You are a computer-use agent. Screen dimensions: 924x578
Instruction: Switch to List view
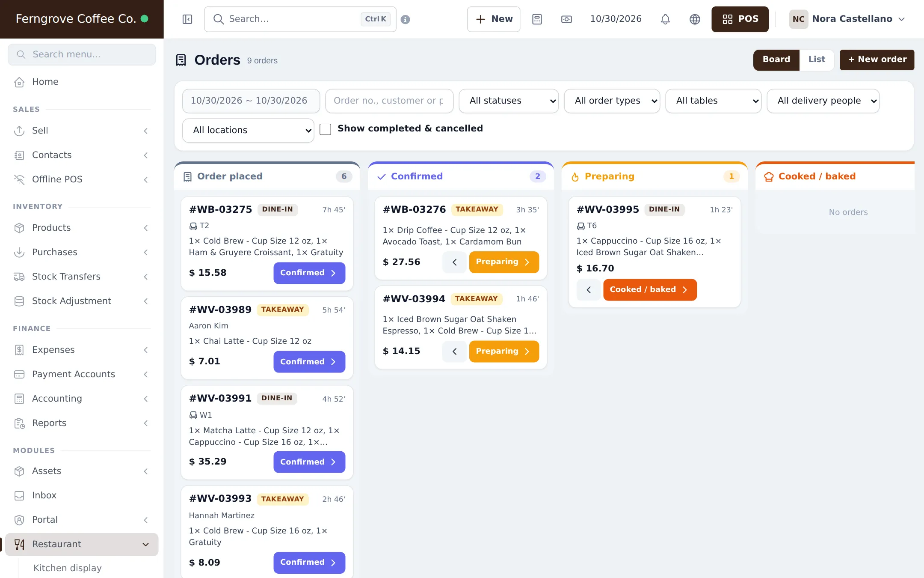coord(817,60)
